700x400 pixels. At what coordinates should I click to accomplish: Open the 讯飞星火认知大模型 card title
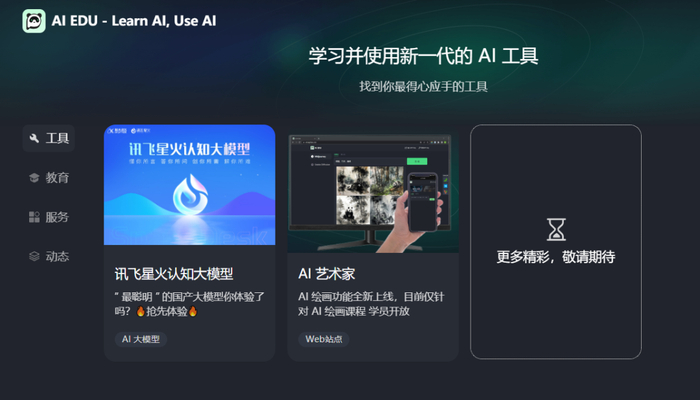point(174,274)
